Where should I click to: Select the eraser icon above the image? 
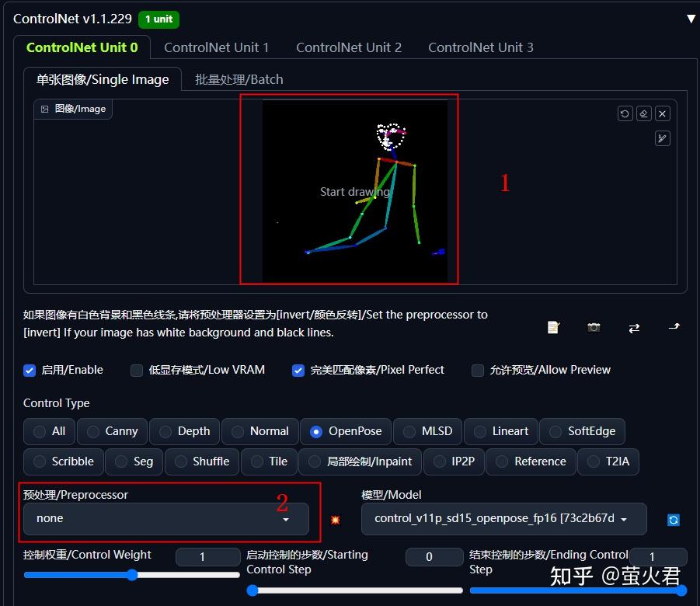pyautogui.click(x=643, y=113)
